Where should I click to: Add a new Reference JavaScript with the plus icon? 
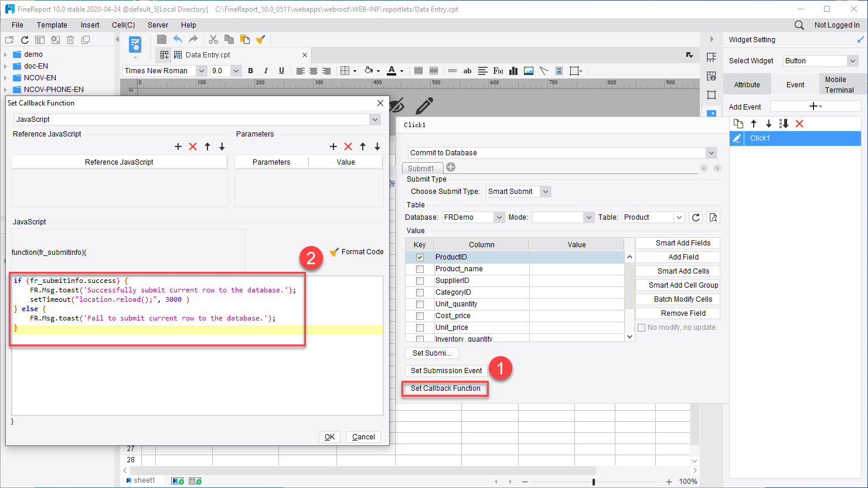(179, 146)
